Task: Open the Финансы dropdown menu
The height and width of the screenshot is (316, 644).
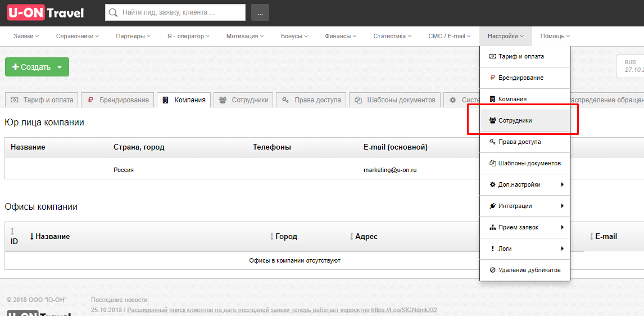Action: tap(341, 36)
